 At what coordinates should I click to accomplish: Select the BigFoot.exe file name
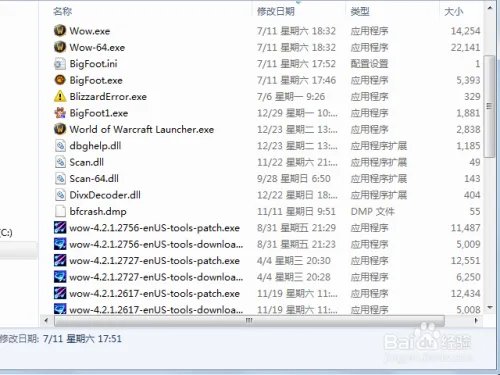[x=96, y=80]
